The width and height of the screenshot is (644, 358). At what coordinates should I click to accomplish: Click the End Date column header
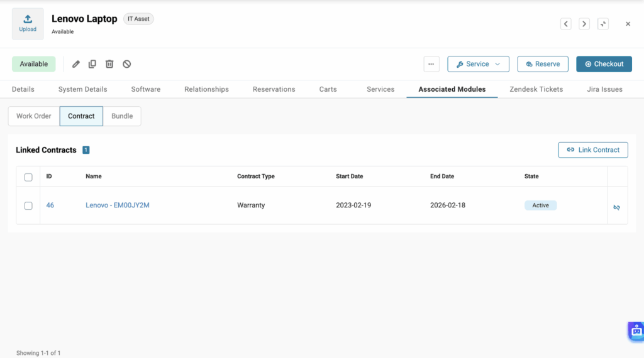[442, 176]
